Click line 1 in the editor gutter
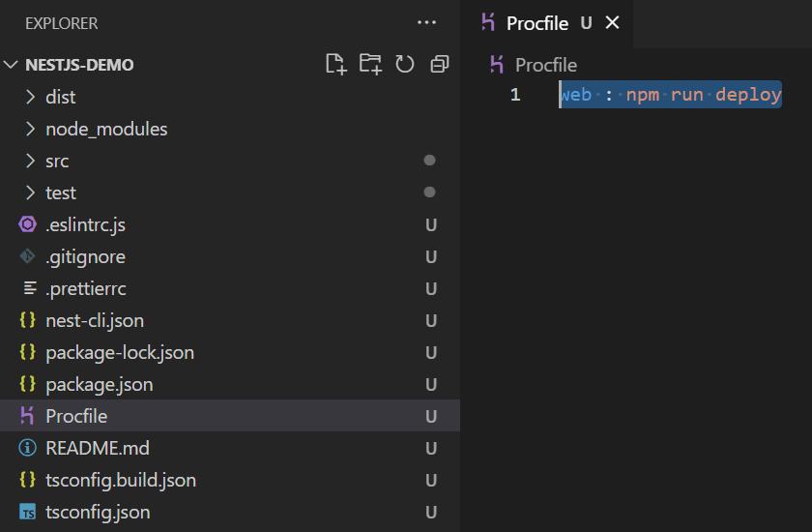 [515, 95]
